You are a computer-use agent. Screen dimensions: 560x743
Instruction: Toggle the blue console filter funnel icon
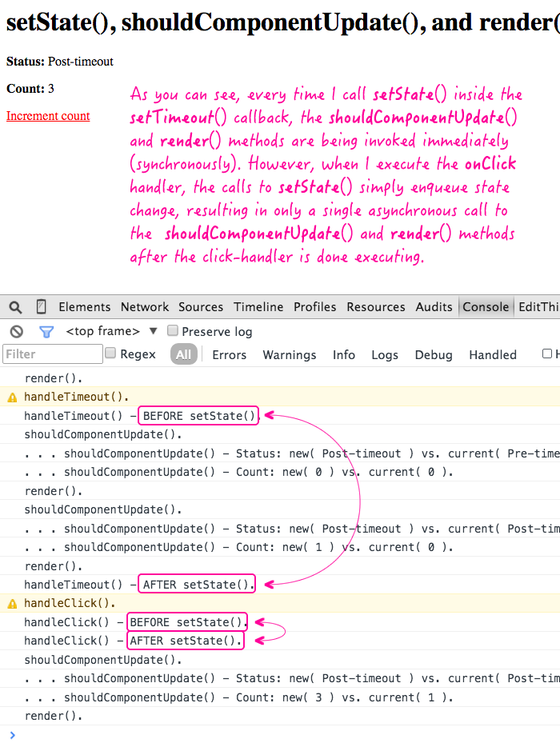pyautogui.click(x=46, y=331)
